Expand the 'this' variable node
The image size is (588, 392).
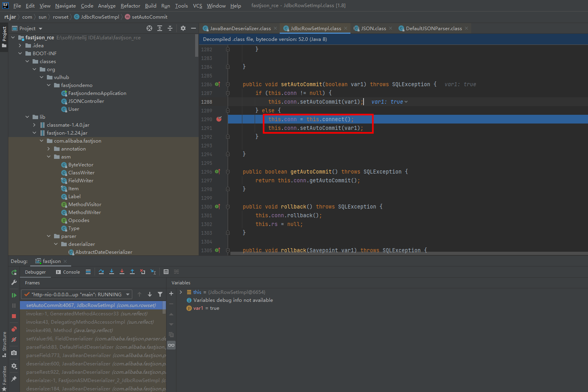click(x=181, y=292)
